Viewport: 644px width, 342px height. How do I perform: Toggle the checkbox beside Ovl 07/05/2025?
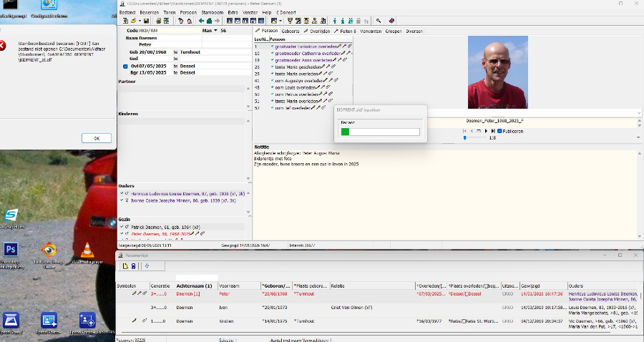coord(125,66)
